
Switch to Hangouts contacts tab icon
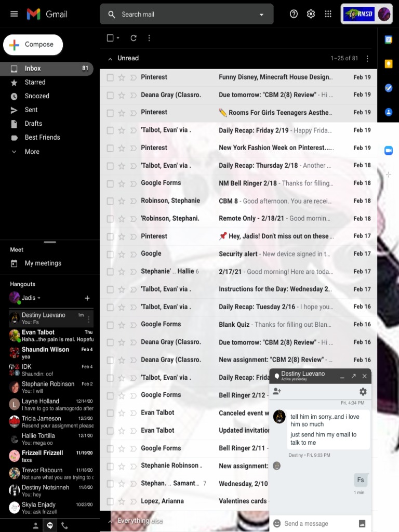tap(36, 526)
